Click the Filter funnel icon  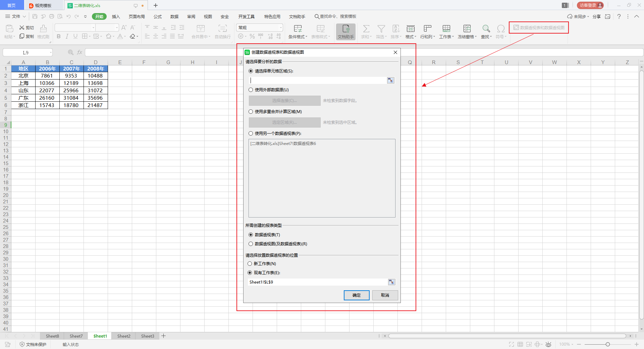click(381, 29)
